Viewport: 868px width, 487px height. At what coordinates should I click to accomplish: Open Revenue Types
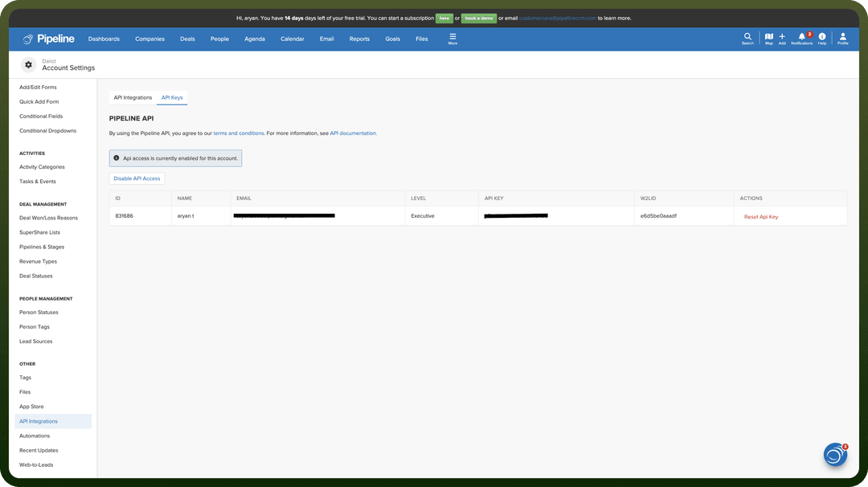39,261
